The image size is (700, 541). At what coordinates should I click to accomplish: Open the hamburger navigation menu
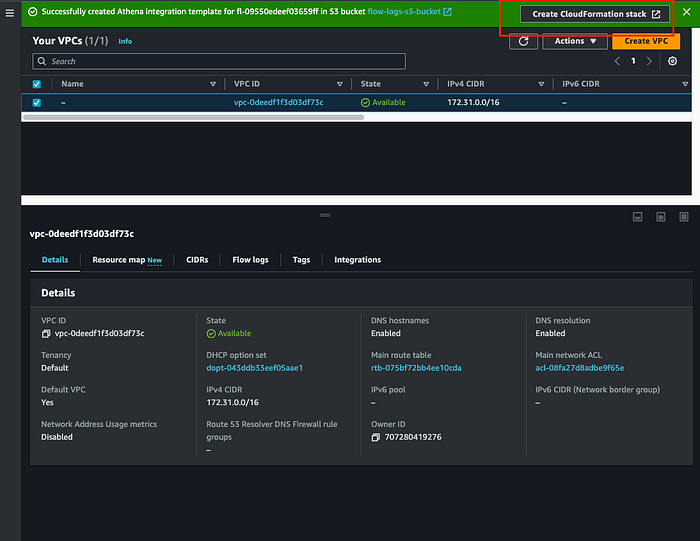pyautogui.click(x=10, y=13)
